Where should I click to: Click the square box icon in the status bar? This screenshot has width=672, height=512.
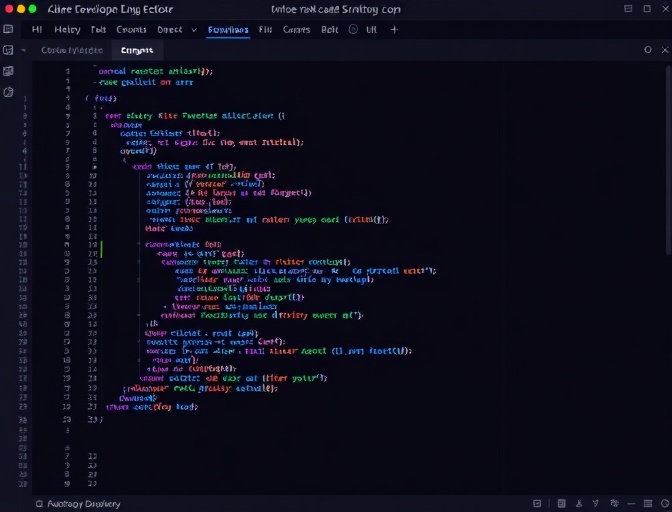click(537, 504)
